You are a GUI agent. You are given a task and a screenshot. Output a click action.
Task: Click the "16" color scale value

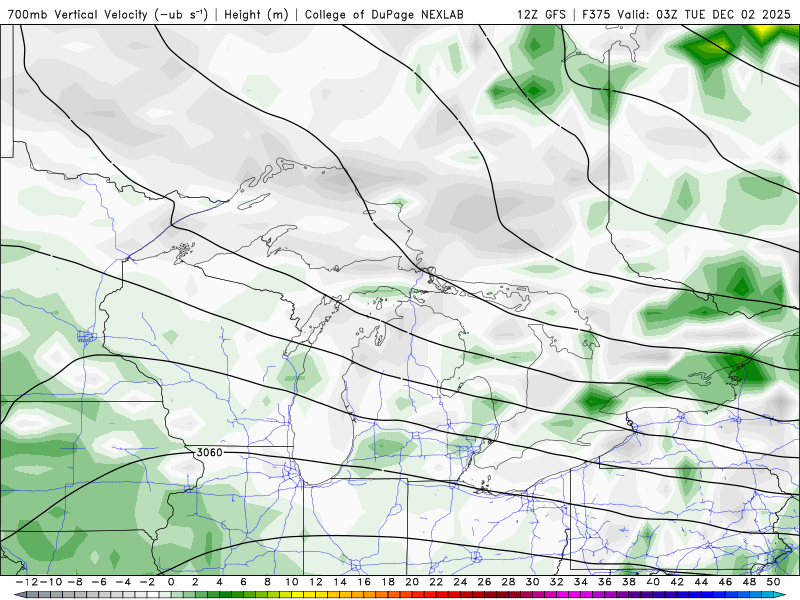pyautogui.click(x=364, y=582)
